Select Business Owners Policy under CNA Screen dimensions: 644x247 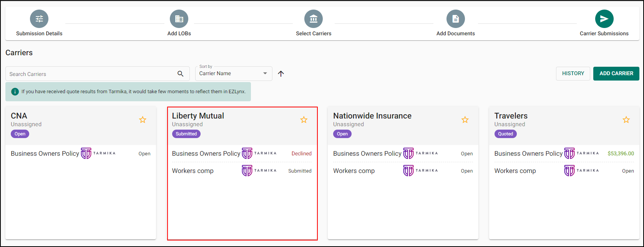(45, 153)
